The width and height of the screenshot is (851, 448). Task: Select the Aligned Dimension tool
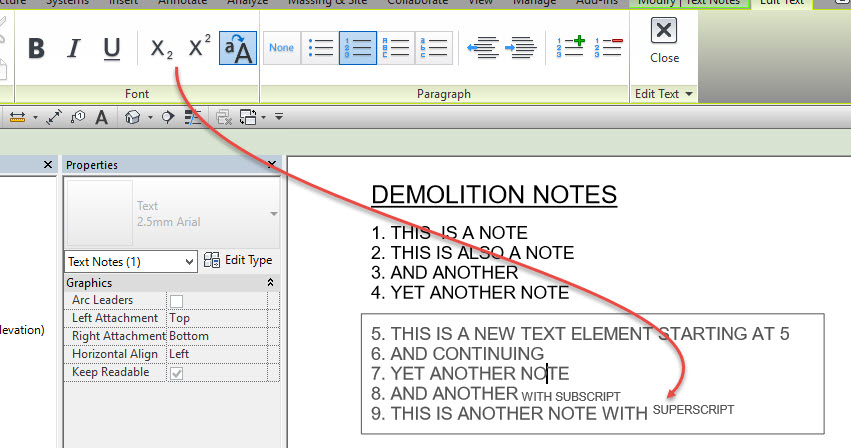tap(53, 117)
